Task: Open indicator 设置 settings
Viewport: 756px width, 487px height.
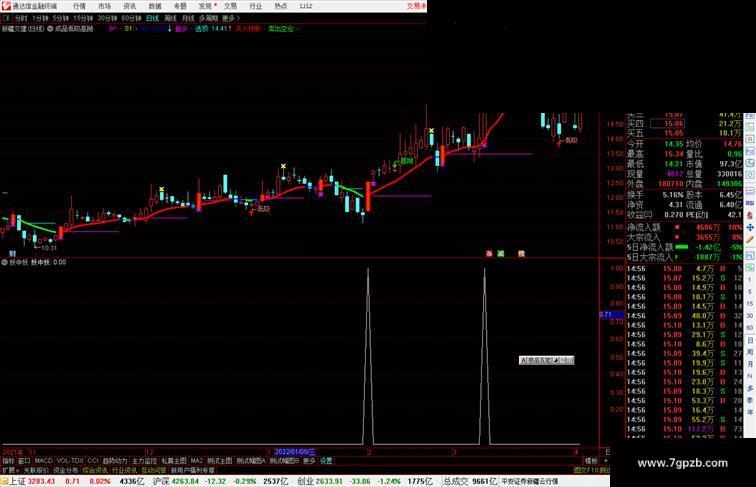Action: click(326, 461)
